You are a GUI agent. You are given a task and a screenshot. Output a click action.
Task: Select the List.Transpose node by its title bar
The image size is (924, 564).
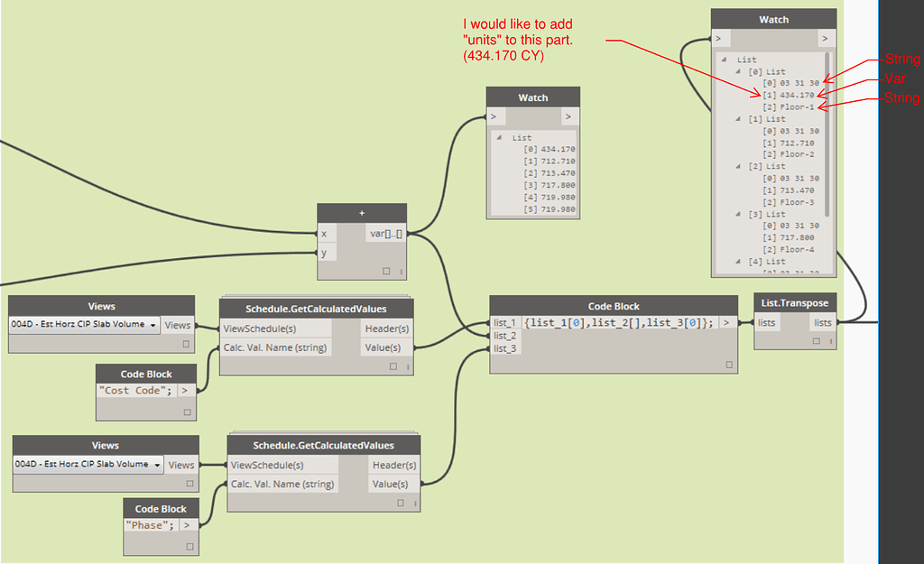794,302
